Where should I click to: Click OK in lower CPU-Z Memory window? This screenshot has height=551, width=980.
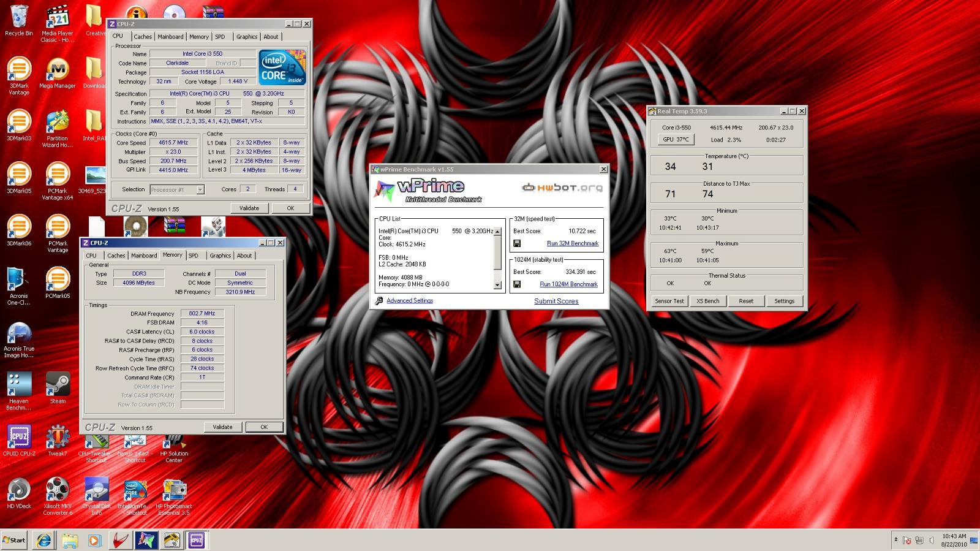pos(264,427)
